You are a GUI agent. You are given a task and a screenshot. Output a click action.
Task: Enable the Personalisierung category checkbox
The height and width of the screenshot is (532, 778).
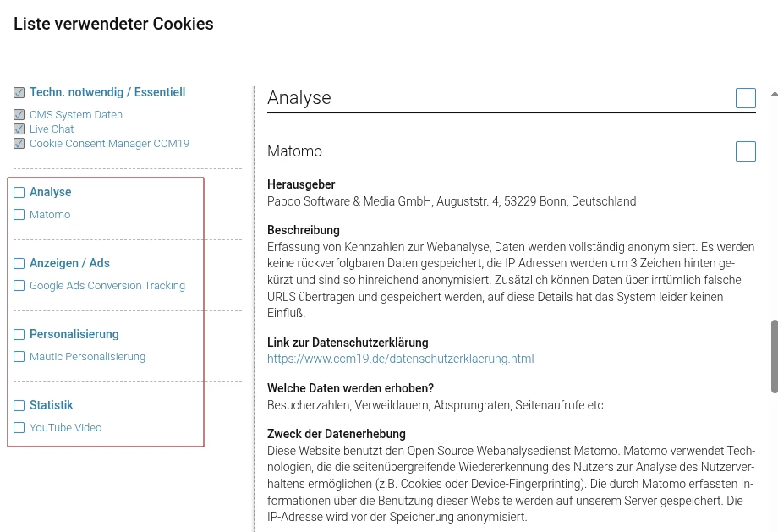click(19, 335)
